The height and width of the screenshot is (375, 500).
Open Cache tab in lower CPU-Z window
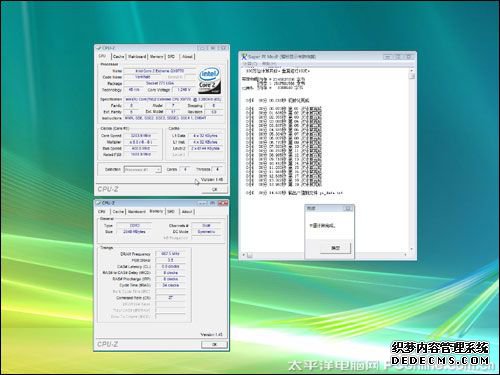(x=118, y=212)
